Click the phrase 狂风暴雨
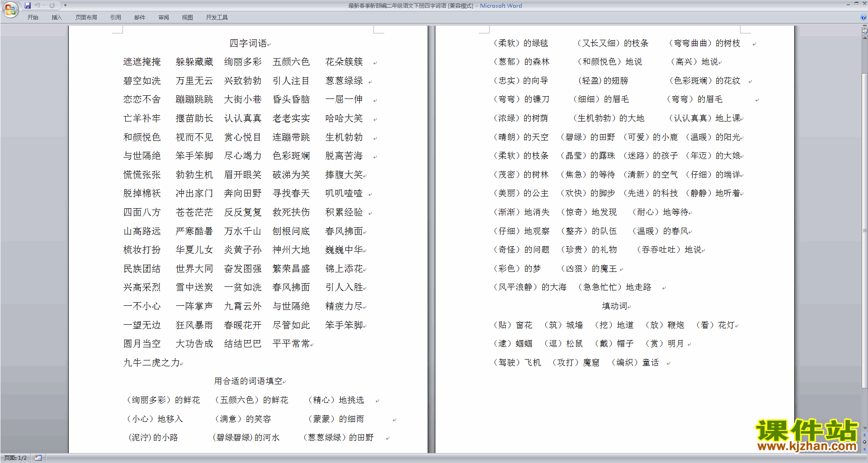The image size is (868, 463). click(x=194, y=325)
